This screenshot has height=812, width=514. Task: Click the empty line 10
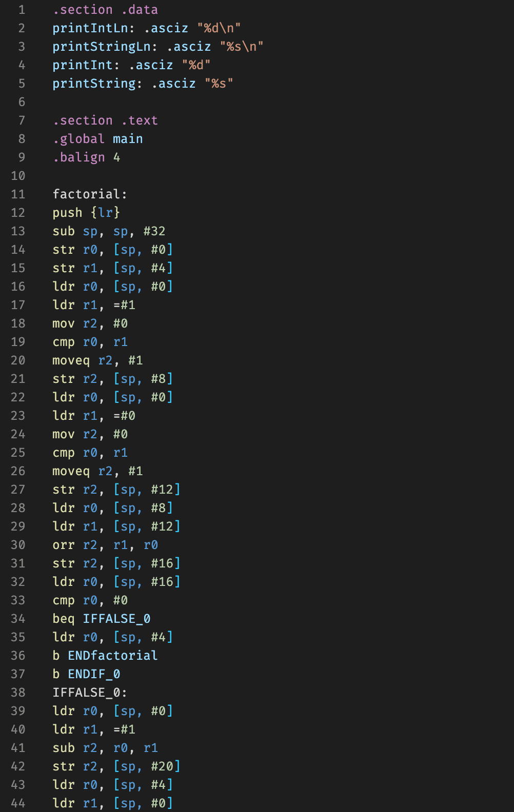(256, 176)
